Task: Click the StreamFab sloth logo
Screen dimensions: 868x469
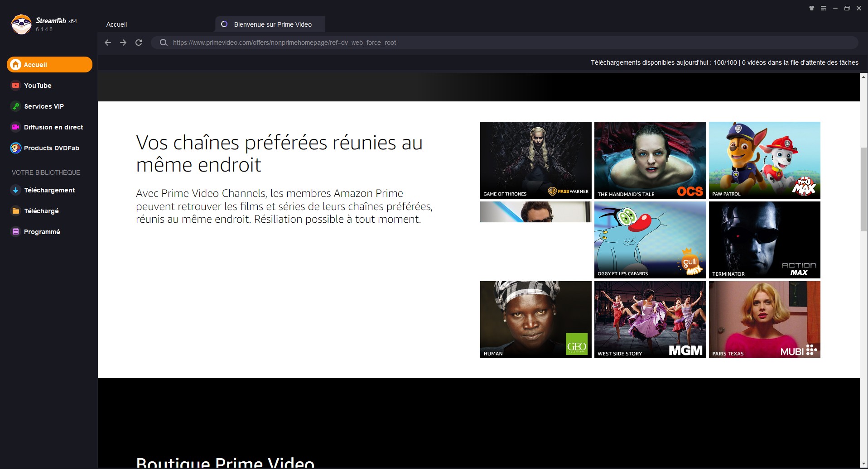Action: (21, 24)
